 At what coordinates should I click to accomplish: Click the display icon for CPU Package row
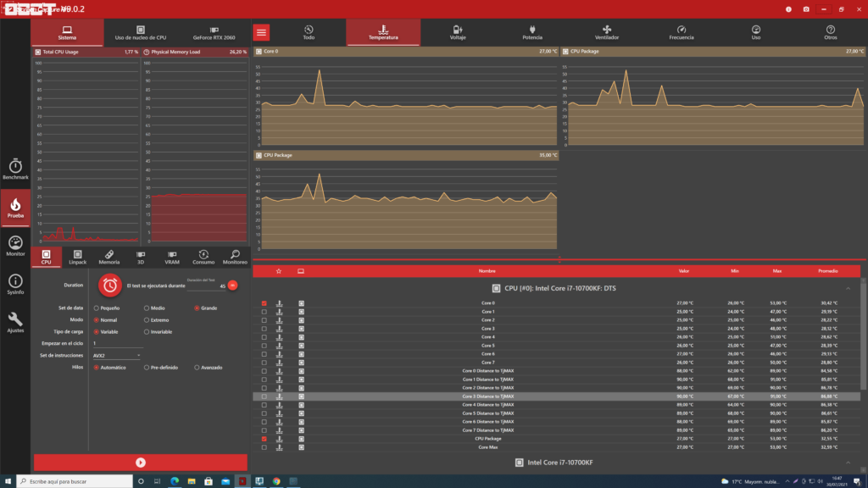[x=301, y=439]
